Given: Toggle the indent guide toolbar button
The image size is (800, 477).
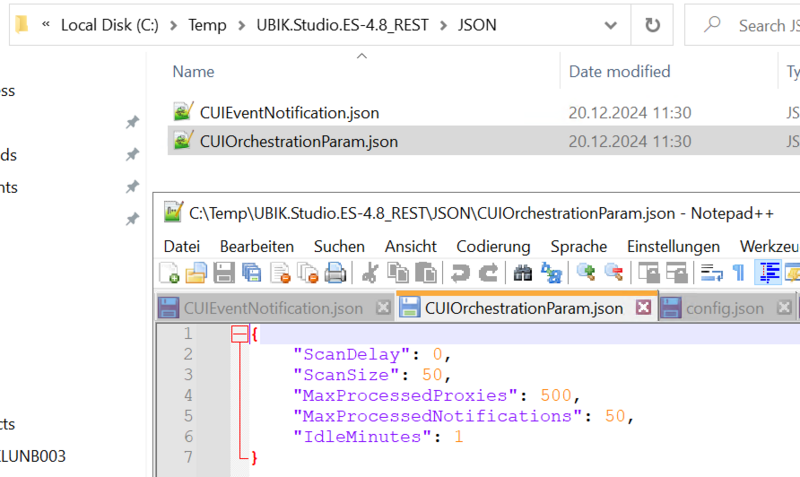Looking at the screenshot, I should (x=769, y=272).
